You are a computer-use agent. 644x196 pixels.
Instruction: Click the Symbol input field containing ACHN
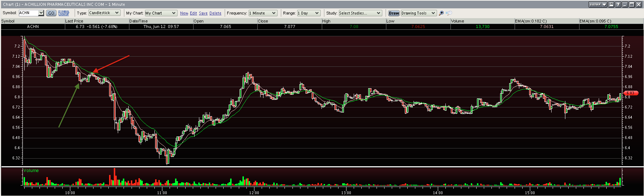pyautogui.click(x=28, y=13)
